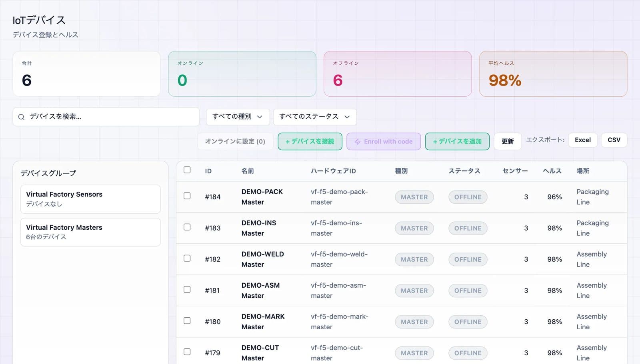Select the checkbox for device #183
Image resolution: width=640 pixels, height=364 pixels.
click(187, 227)
